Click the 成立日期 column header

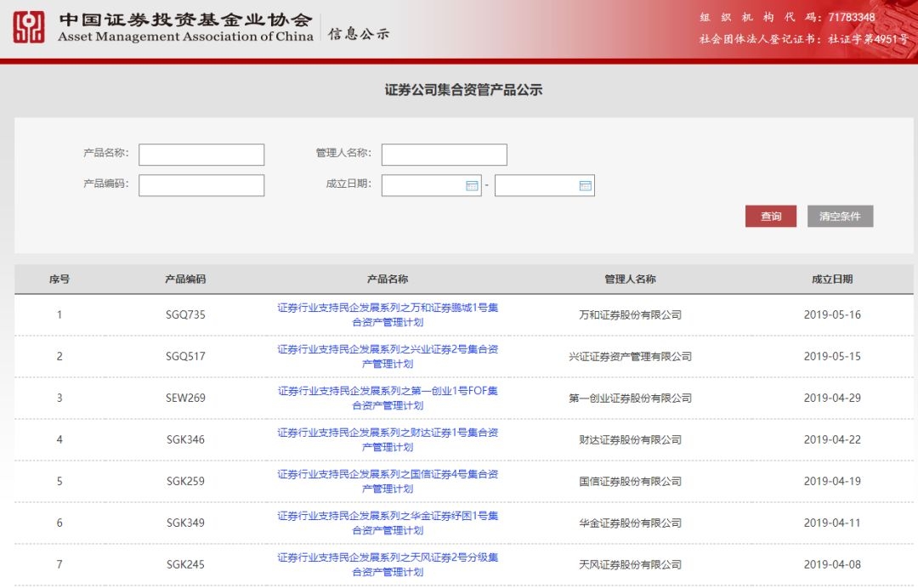pyautogui.click(x=831, y=279)
